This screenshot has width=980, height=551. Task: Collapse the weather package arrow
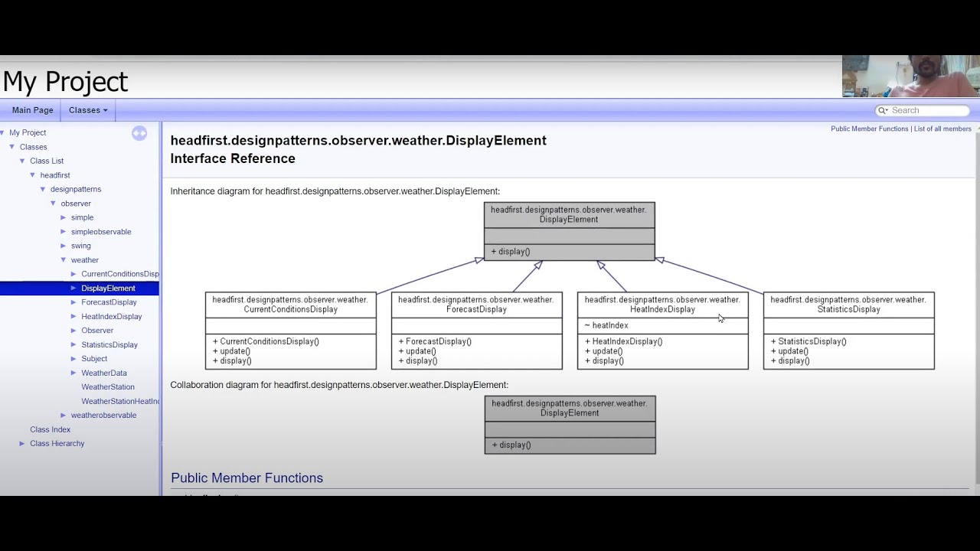click(64, 260)
